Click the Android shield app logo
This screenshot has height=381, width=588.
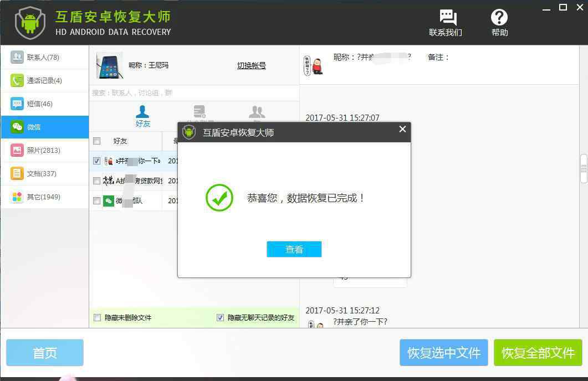pyautogui.click(x=30, y=23)
